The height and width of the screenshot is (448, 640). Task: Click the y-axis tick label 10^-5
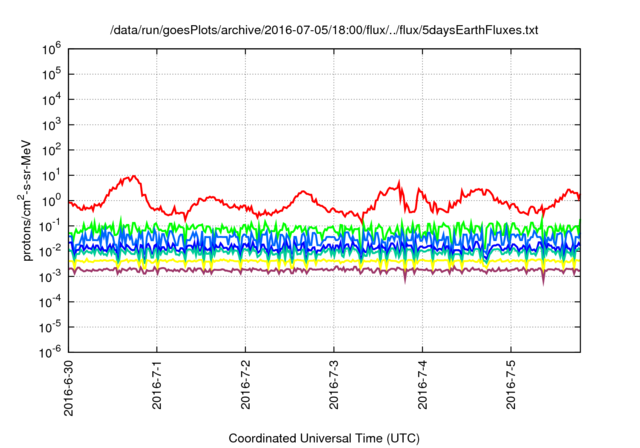pyautogui.click(x=51, y=328)
